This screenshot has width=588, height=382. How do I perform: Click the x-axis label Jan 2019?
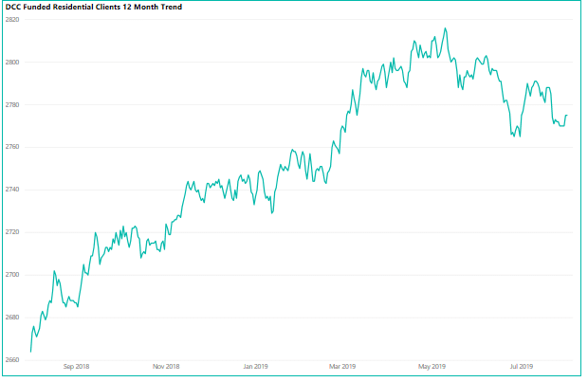click(x=255, y=366)
